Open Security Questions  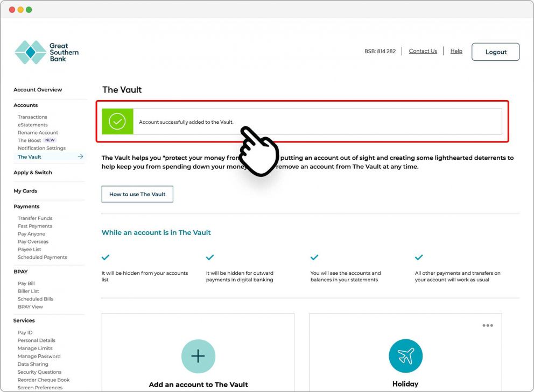click(39, 372)
